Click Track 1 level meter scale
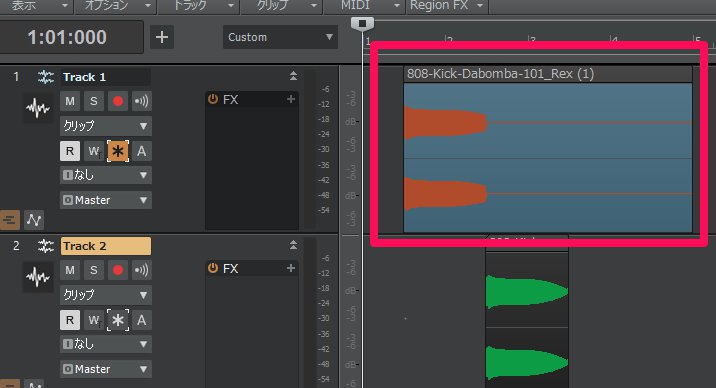The image size is (716, 388). pyautogui.click(x=323, y=149)
